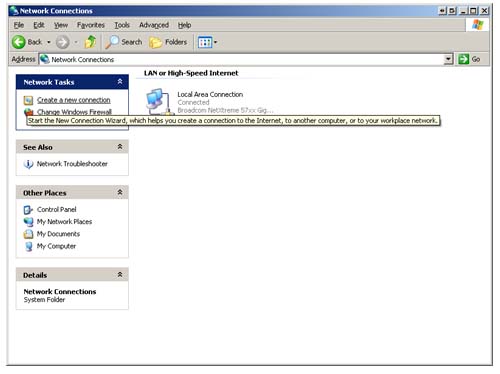Click the System Folder details text
The height and width of the screenshot is (374, 500).
click(44, 300)
